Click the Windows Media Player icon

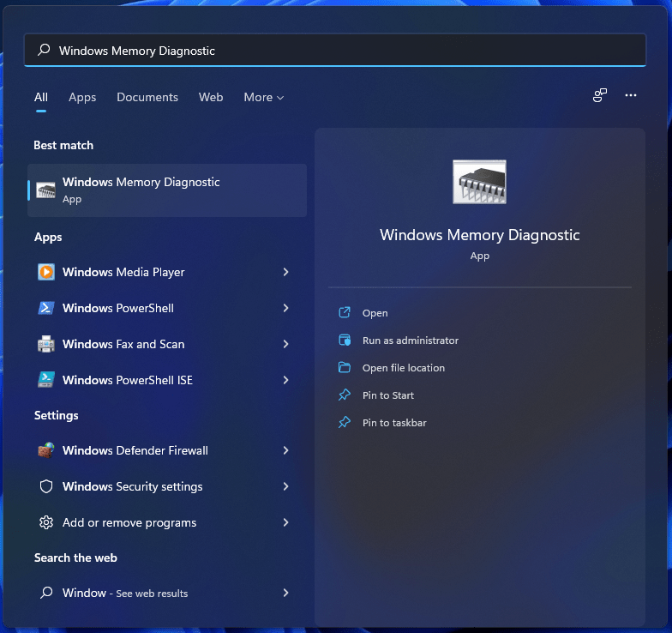click(x=46, y=272)
